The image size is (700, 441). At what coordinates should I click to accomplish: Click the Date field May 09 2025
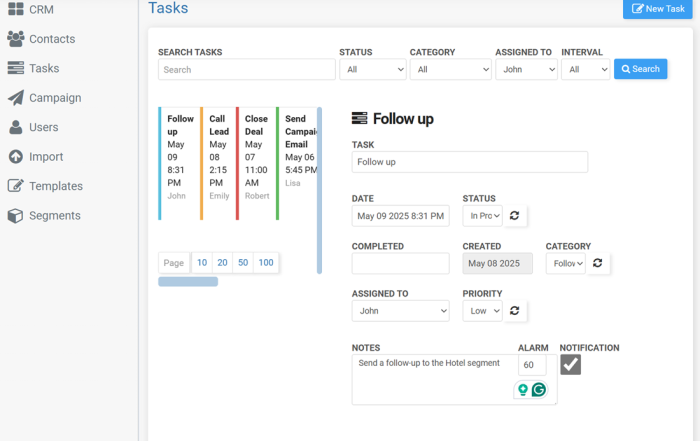(400, 216)
